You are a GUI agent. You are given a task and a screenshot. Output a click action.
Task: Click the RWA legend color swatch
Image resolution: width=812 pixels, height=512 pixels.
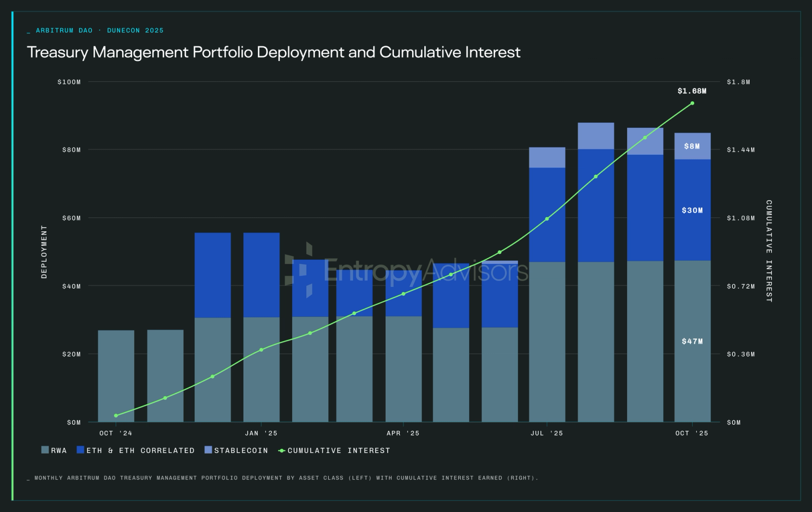[x=45, y=450]
